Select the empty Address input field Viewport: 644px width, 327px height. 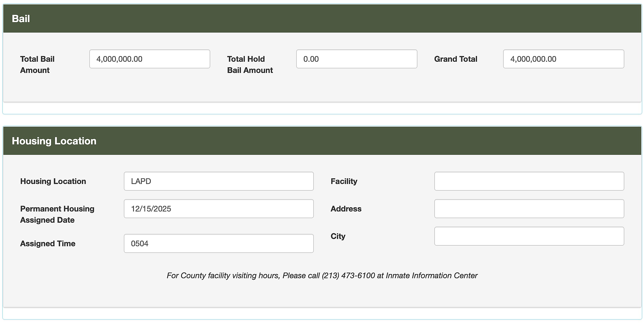coord(529,209)
